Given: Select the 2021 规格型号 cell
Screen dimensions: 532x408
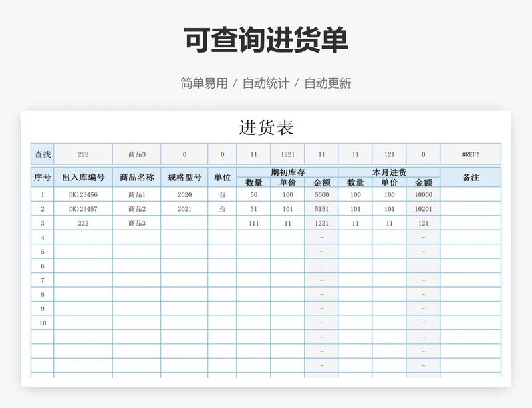Looking at the screenshot, I should pos(184,209).
